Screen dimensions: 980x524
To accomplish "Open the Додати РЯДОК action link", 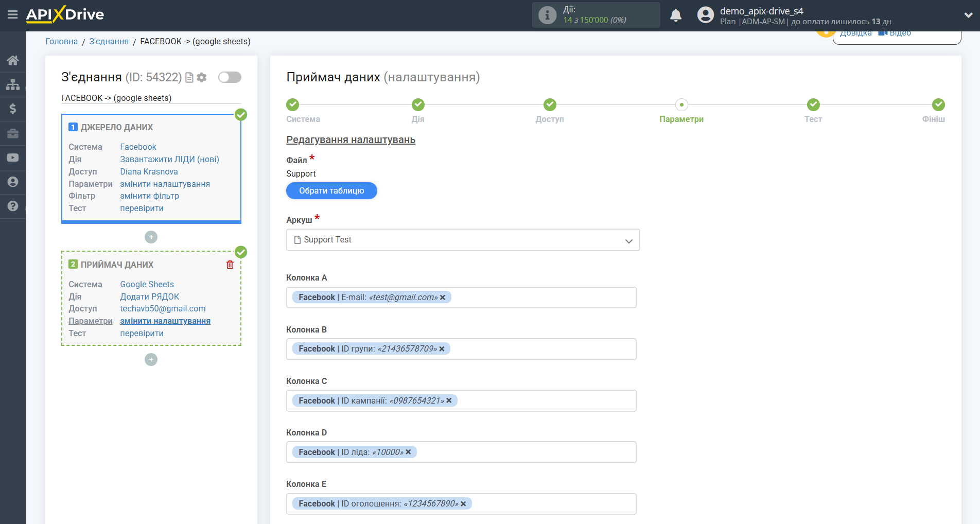I will [149, 297].
